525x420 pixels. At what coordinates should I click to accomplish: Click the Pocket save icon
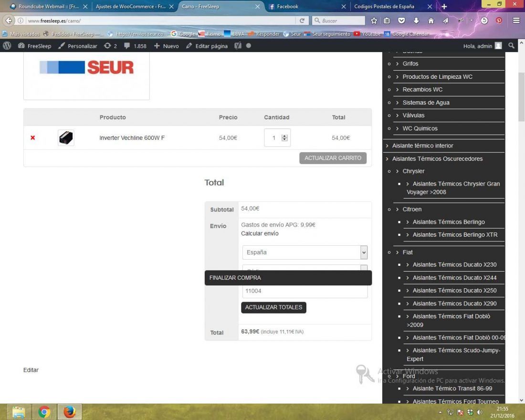point(401,21)
